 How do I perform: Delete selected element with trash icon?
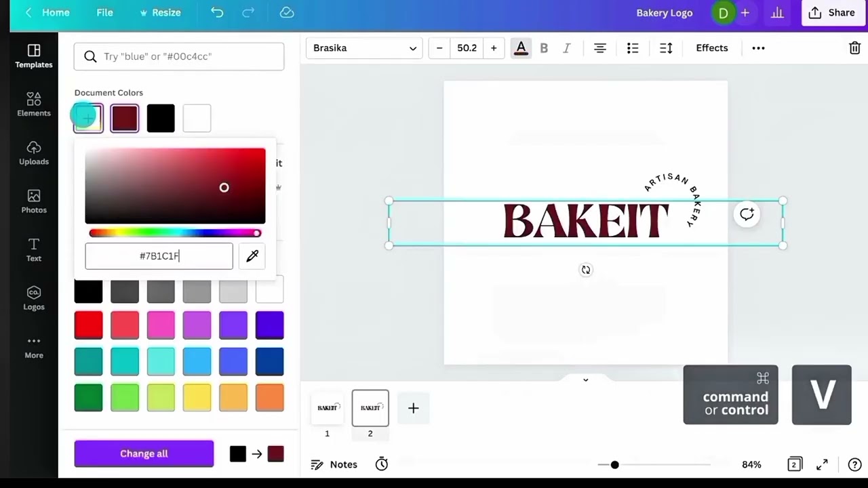tap(855, 48)
